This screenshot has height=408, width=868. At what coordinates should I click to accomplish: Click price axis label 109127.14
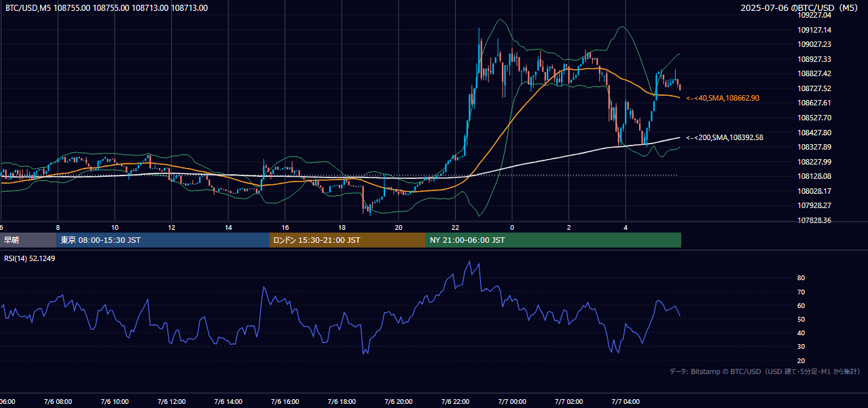tap(814, 30)
